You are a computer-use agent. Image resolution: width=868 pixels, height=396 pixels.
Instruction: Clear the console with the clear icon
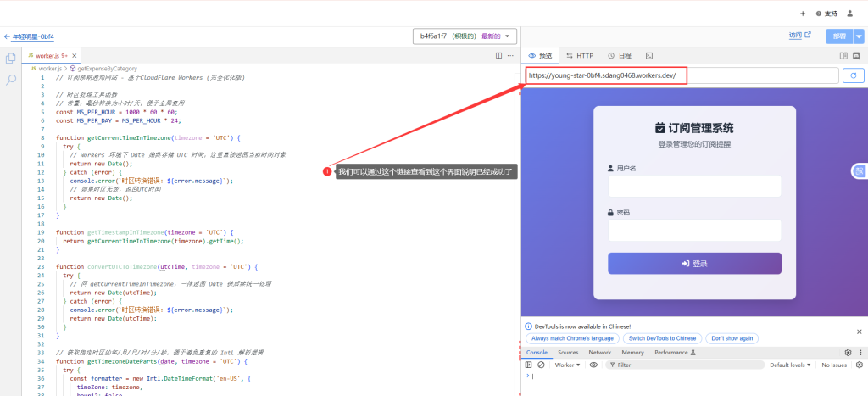(x=542, y=365)
